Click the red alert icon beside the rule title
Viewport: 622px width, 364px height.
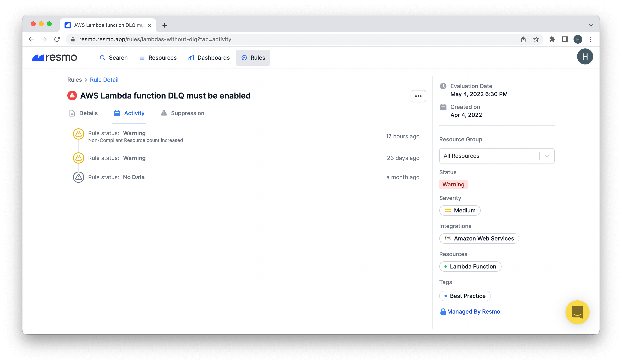(72, 96)
